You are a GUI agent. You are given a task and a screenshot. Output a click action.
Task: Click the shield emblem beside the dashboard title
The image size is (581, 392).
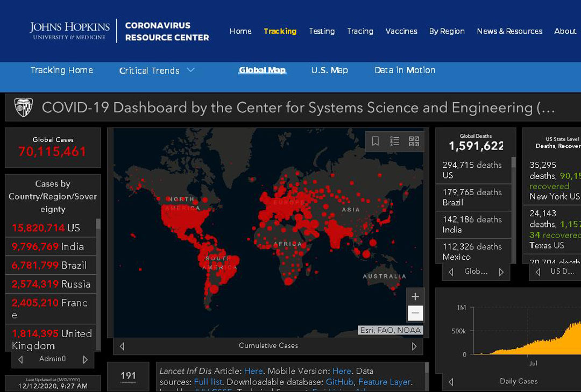coord(23,108)
